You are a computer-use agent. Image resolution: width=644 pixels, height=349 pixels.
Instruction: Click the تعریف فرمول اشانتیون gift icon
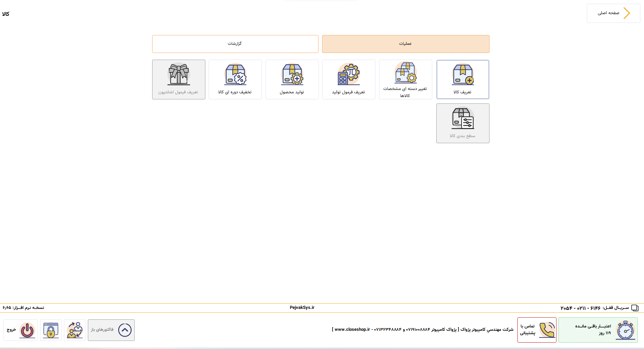click(x=179, y=74)
